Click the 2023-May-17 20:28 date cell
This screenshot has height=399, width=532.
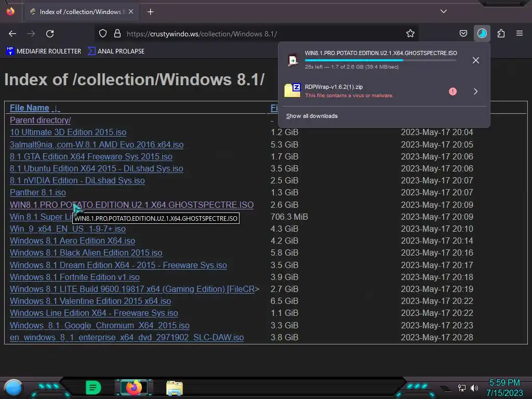pos(436,338)
